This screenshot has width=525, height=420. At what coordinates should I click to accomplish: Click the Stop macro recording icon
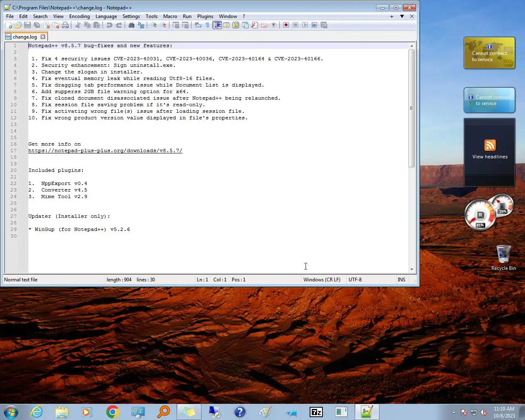pyautogui.click(x=295, y=25)
